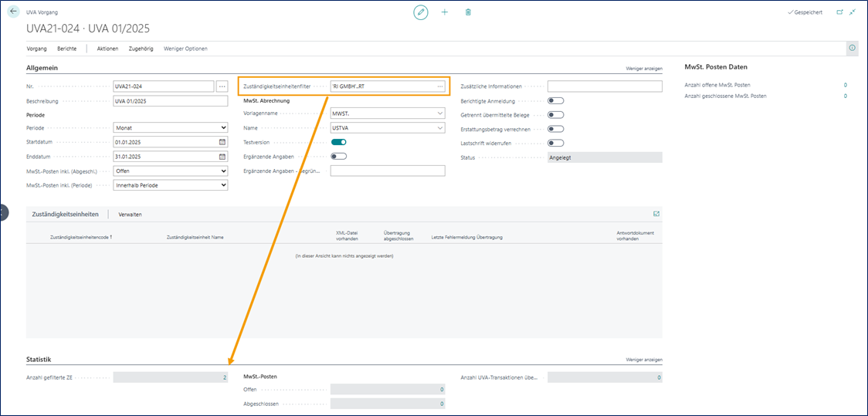The height and width of the screenshot is (416, 868).
Task: Expand the Zuständigkeitseinheiten list view icon
Action: pos(656,214)
